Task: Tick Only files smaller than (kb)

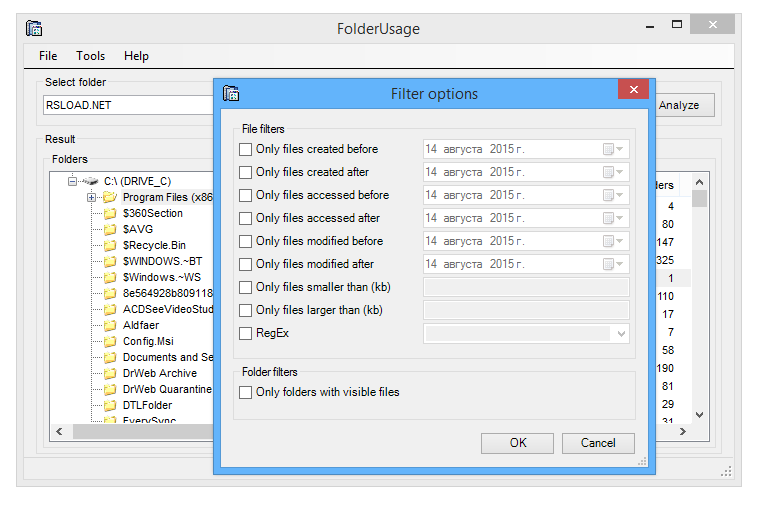Action: pyautogui.click(x=246, y=287)
